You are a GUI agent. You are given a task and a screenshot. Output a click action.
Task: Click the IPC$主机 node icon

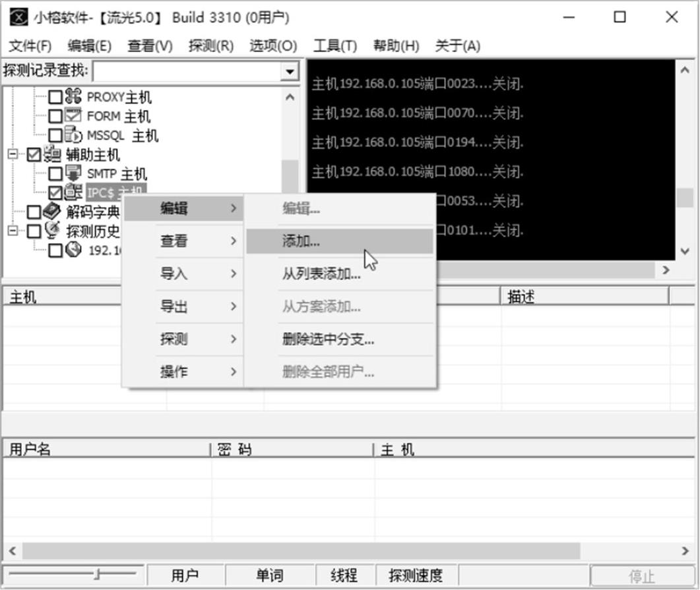click(x=73, y=192)
